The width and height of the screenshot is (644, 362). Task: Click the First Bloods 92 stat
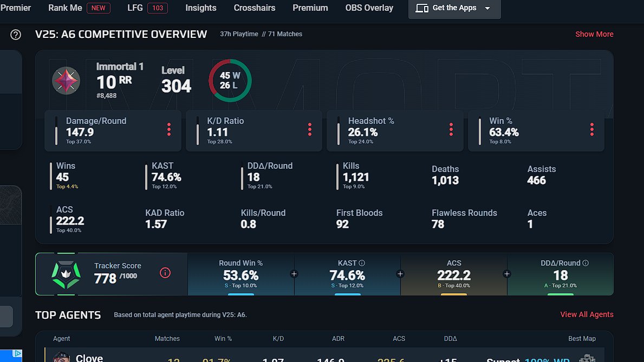360,219
